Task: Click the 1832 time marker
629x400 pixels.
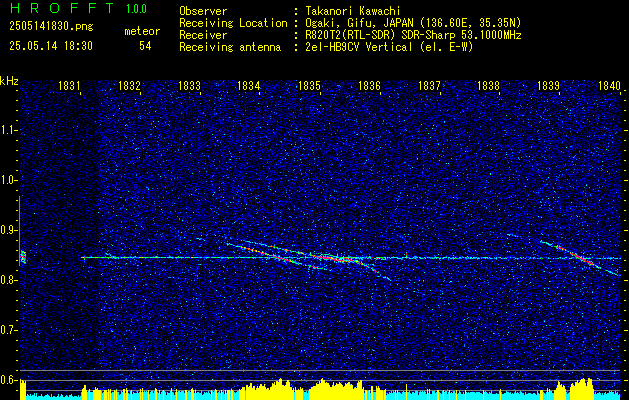Action: tap(129, 85)
